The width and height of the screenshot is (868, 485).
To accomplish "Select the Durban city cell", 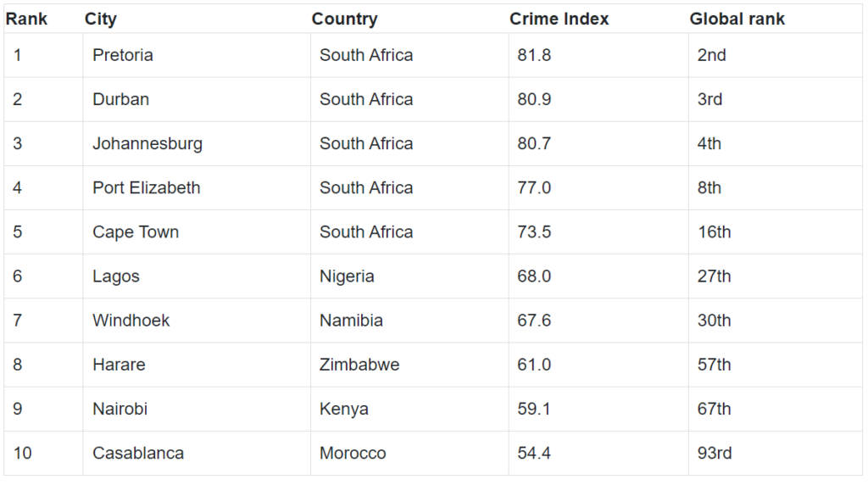I will (x=120, y=99).
